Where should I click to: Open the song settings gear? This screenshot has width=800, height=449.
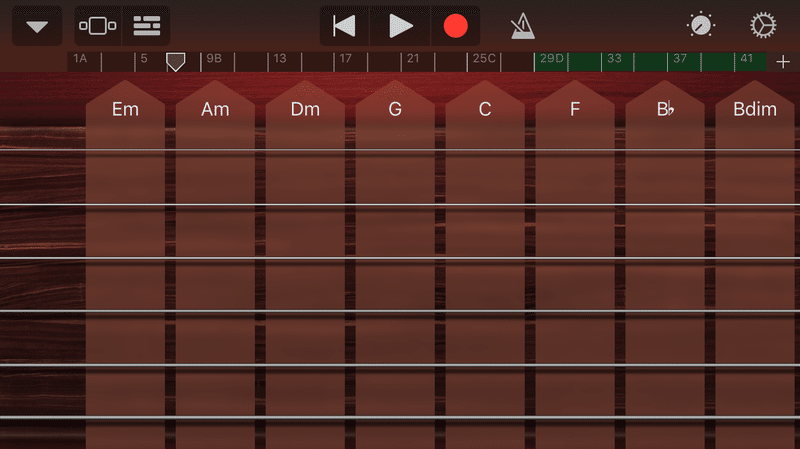click(x=764, y=26)
